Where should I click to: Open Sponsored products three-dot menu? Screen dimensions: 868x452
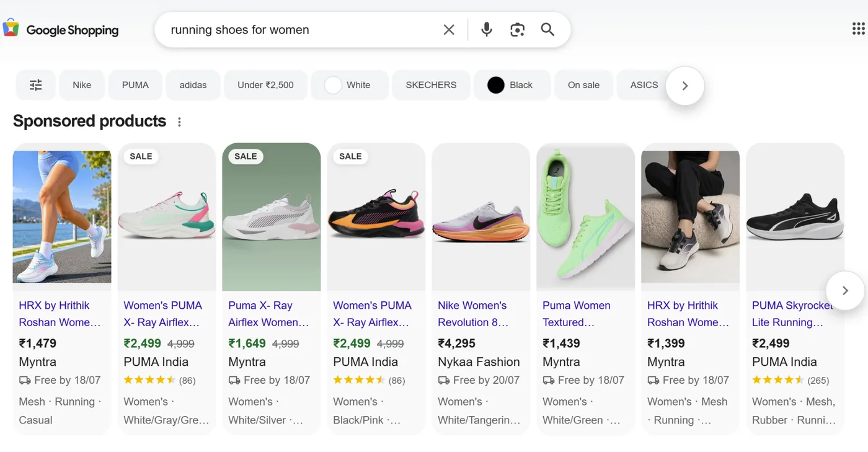179,122
